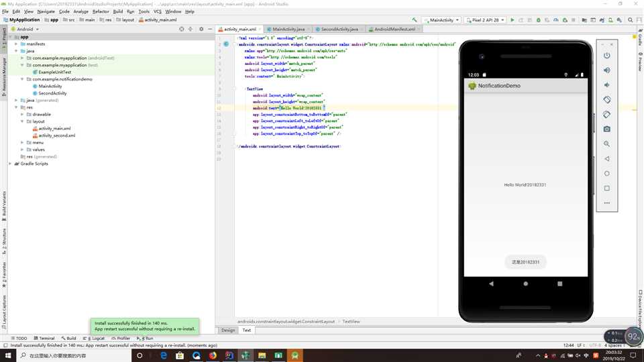Click the emulator Rotate Right icon
This screenshot has height=362, width=644.
(606, 115)
